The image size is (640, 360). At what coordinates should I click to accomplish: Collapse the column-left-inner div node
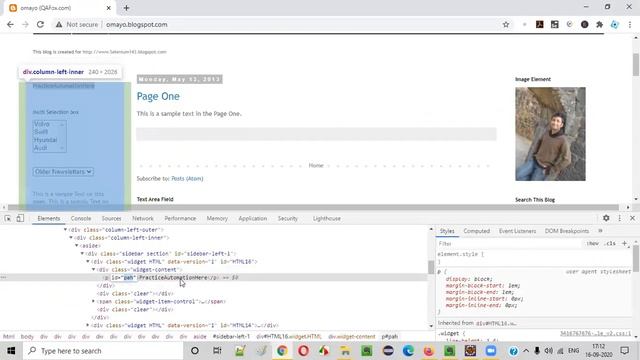click(71, 238)
